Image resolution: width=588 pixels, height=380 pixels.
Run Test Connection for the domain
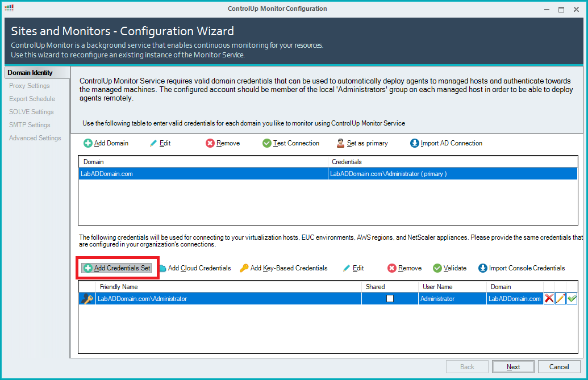point(291,143)
